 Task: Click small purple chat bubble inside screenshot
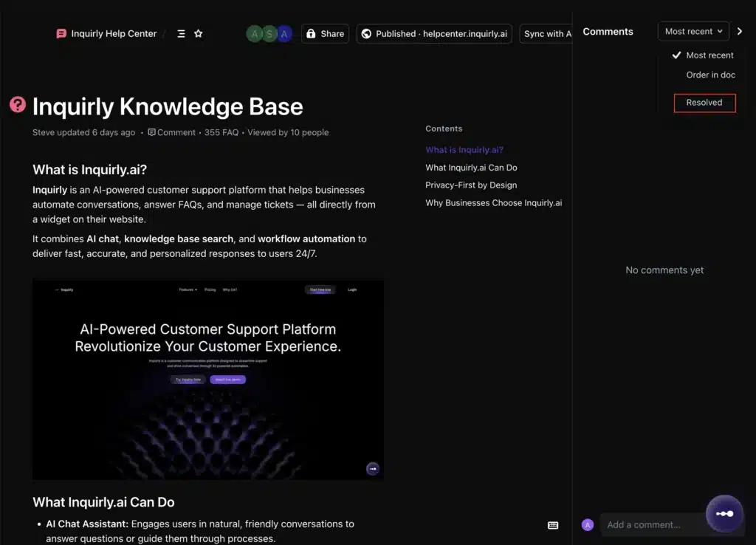pos(373,469)
